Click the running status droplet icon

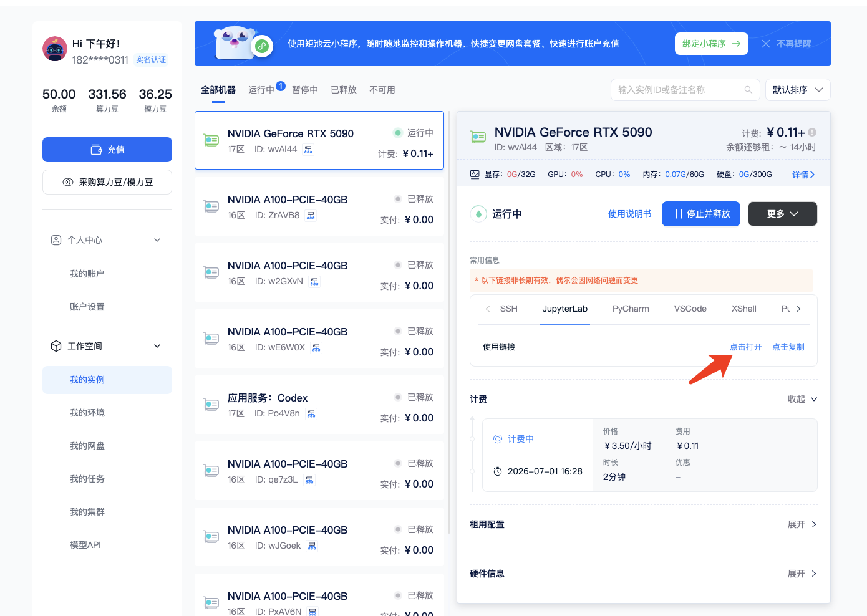[x=478, y=214]
